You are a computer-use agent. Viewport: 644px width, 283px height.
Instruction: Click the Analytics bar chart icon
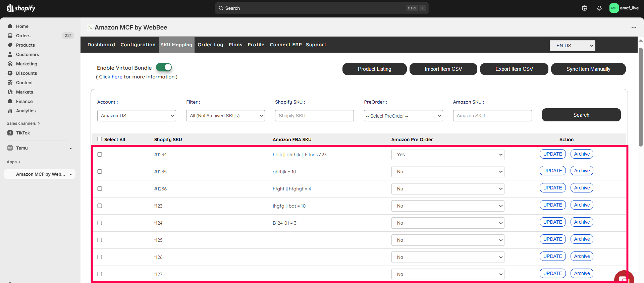point(10,111)
